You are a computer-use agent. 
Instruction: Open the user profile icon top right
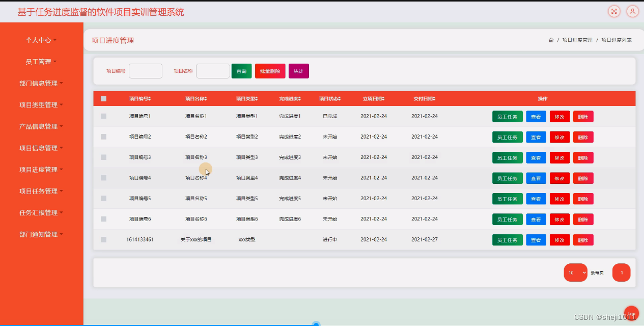point(632,11)
